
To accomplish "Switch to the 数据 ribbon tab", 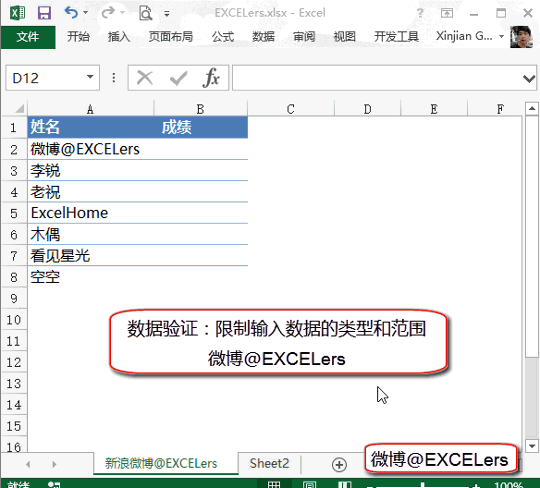I will 263,37.
